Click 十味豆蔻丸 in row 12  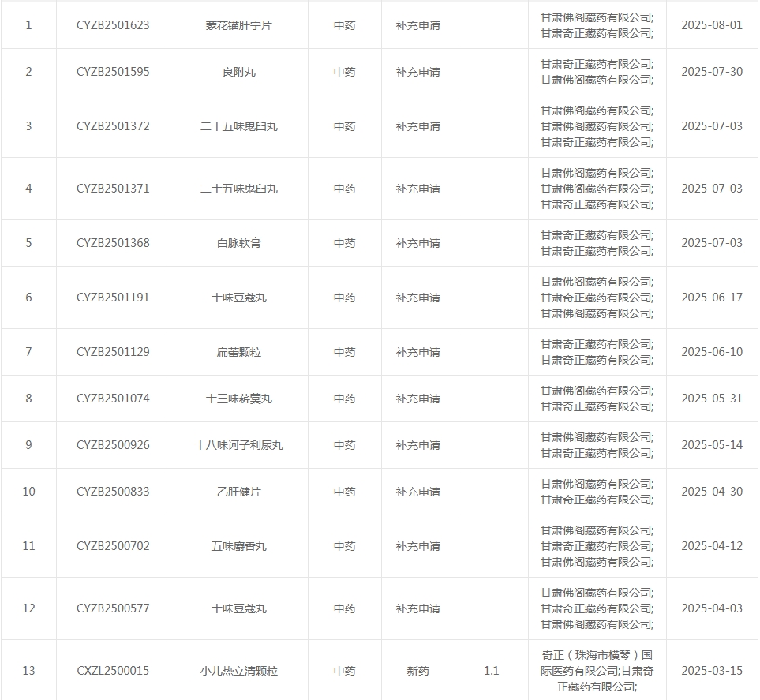tap(239, 608)
